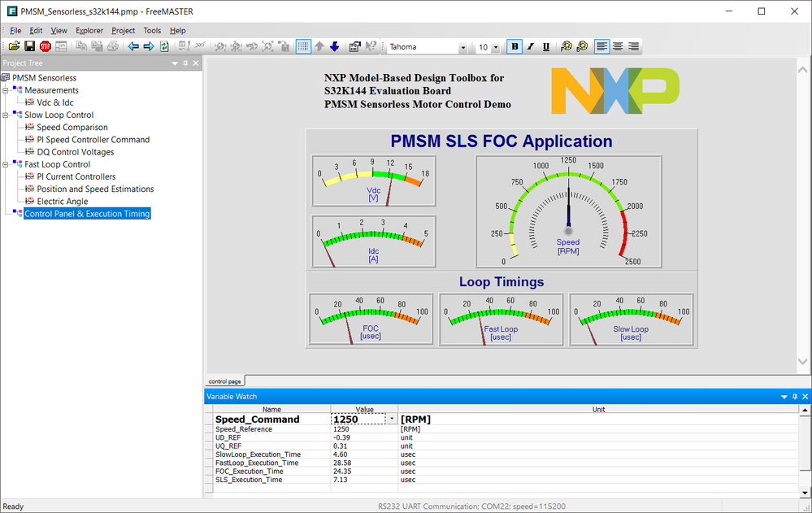The height and width of the screenshot is (513, 812).
Task: Click the font background color icon
Action: click(582, 46)
